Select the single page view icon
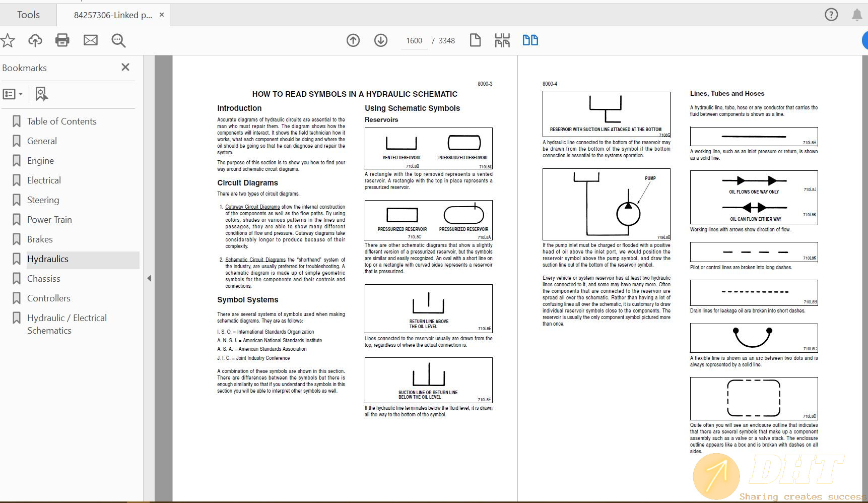 475,40
